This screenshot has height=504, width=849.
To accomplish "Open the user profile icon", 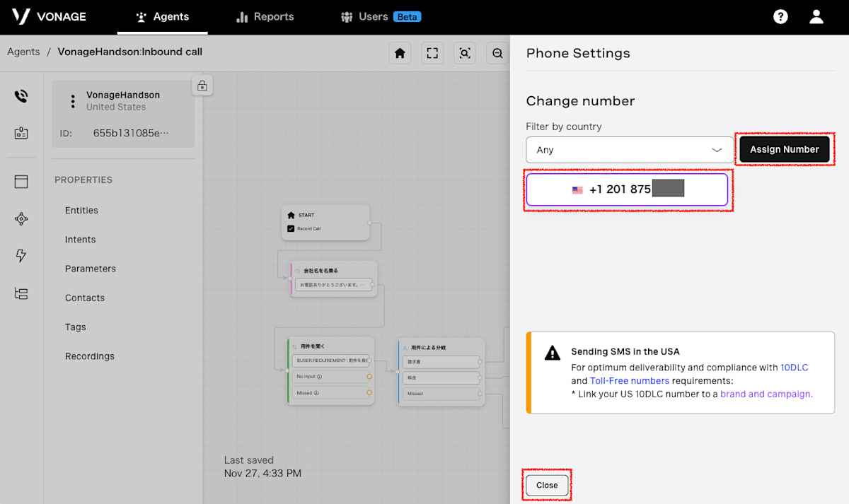I will coord(816,16).
